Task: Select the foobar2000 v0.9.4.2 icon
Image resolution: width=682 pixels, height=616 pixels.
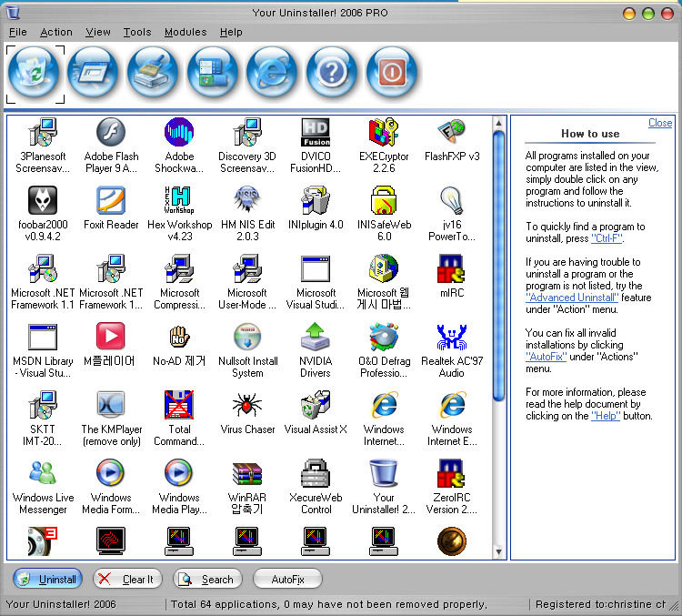Action: pos(43,200)
